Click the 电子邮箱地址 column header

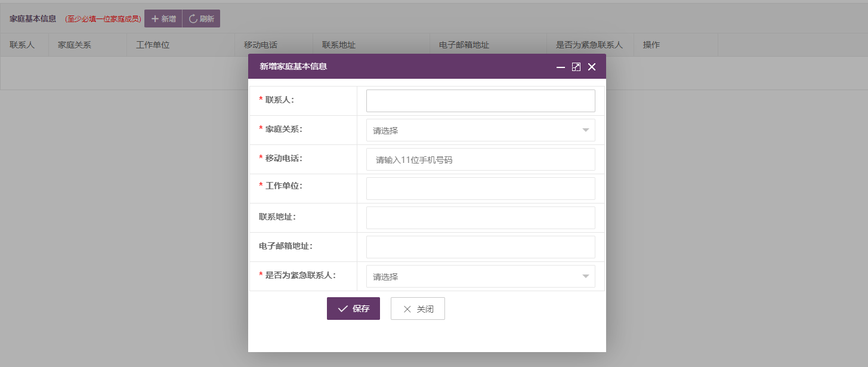(464, 45)
